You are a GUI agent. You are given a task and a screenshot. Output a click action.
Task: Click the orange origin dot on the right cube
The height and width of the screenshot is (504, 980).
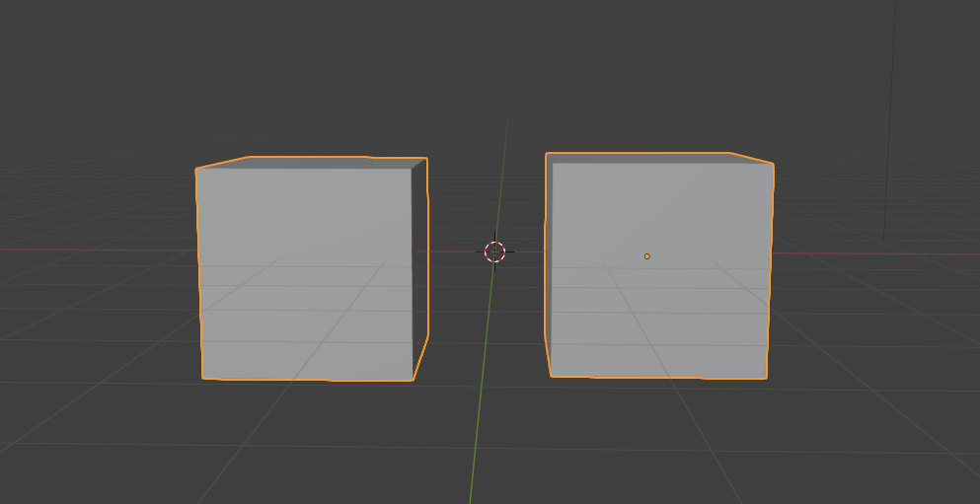(x=646, y=256)
